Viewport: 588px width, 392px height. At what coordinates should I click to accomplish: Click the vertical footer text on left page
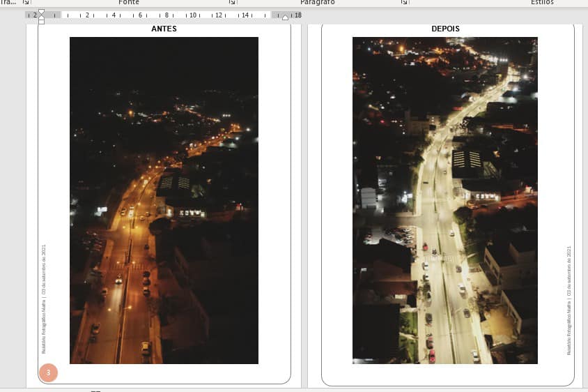pos(44,299)
